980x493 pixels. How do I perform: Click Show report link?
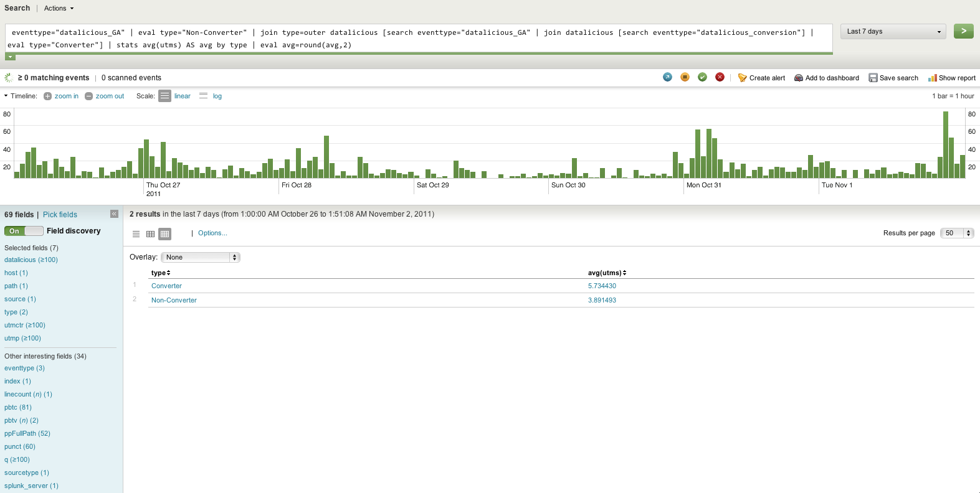[x=957, y=78]
